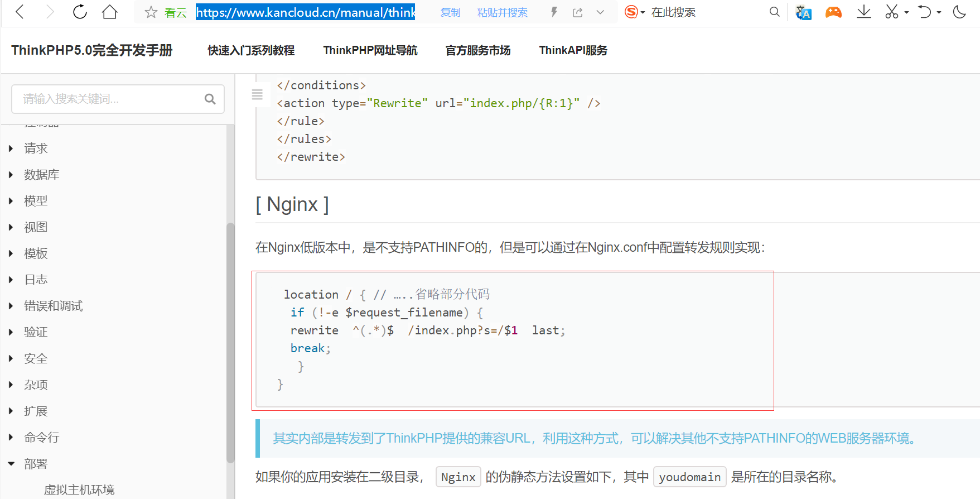Click the 'break;' line in Nginx code

tap(311, 348)
